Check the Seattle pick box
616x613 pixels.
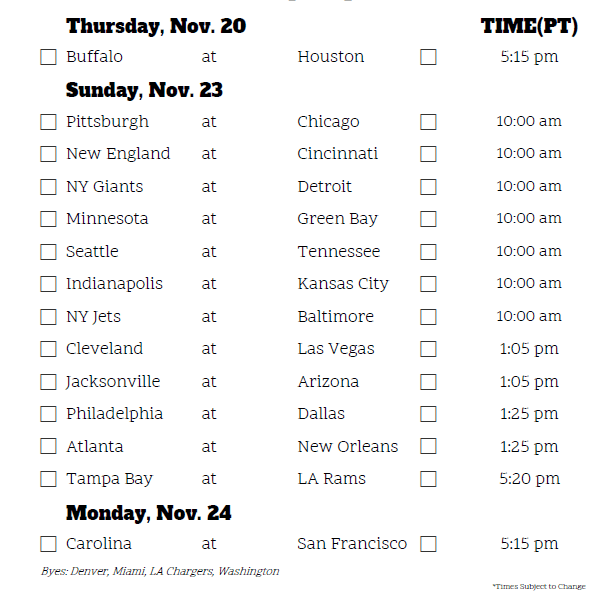[x=48, y=252]
